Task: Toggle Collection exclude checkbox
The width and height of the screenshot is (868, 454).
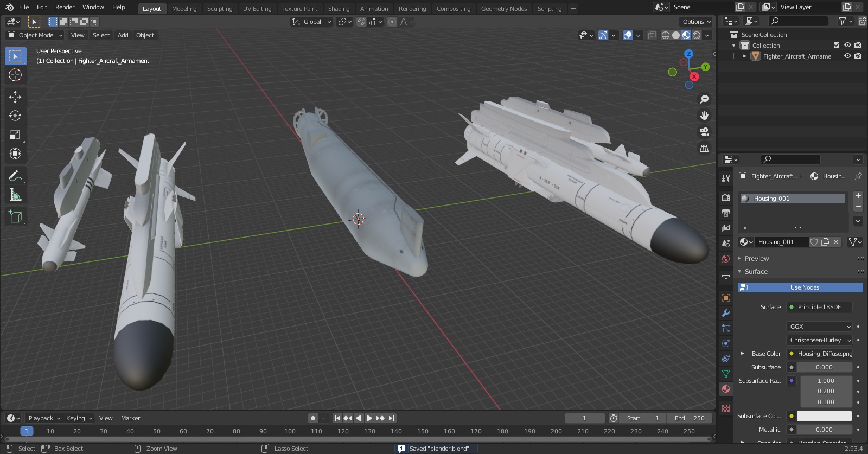Action: click(x=837, y=45)
